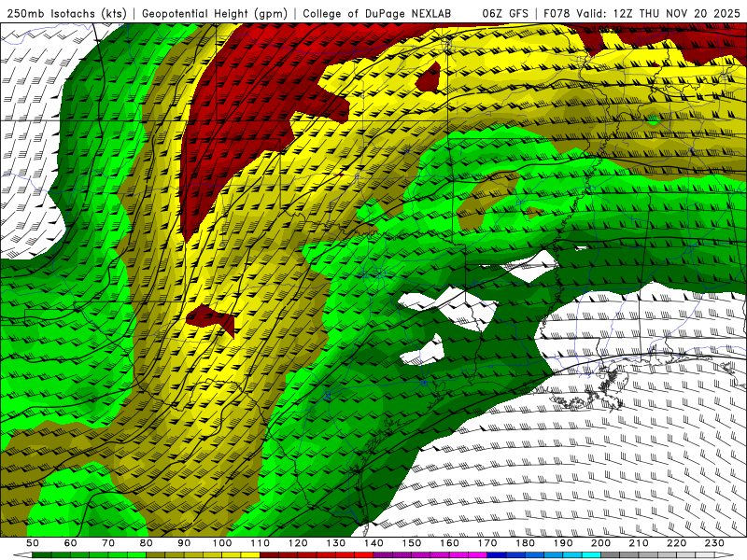Click the colorbar label 190
The width and height of the screenshot is (747, 560).
563,543
